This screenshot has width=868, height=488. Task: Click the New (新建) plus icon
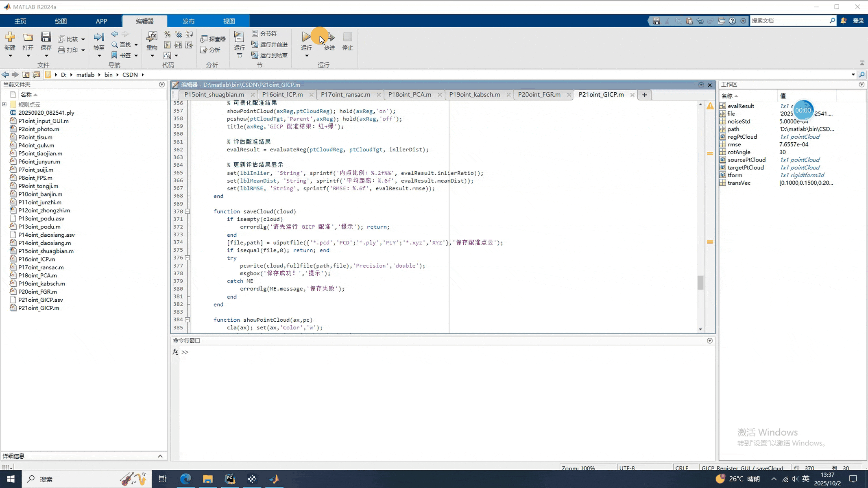tap(10, 37)
